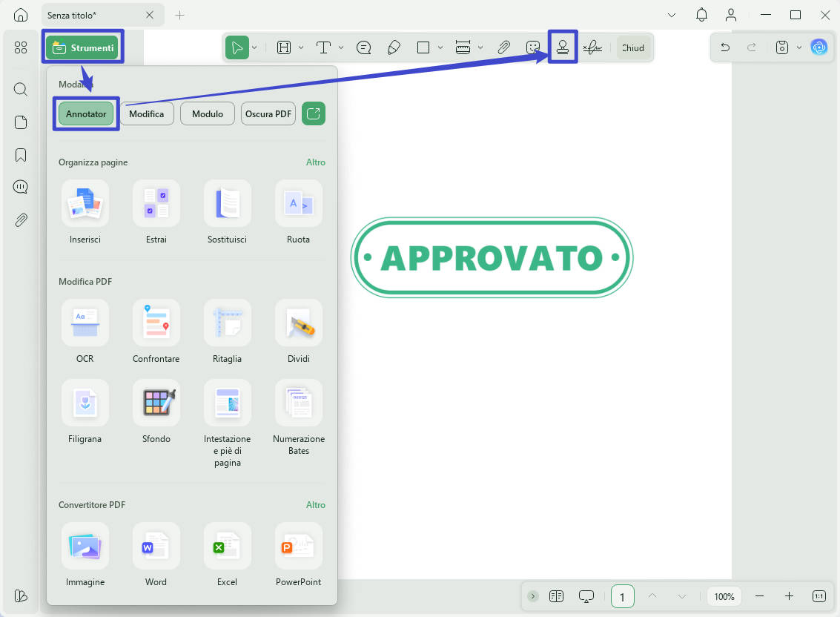Open the search sidebar icon
Screen dimensions: 840x617
coord(21,89)
